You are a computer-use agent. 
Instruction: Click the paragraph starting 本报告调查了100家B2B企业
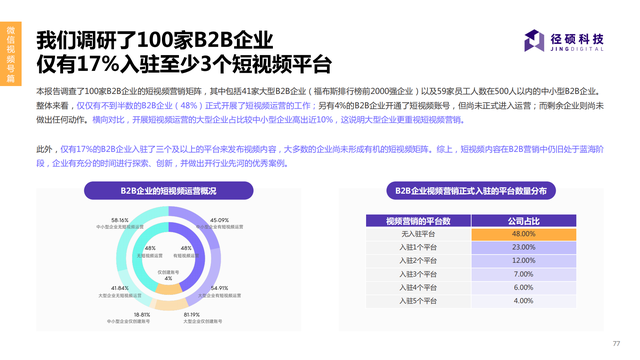click(320, 106)
